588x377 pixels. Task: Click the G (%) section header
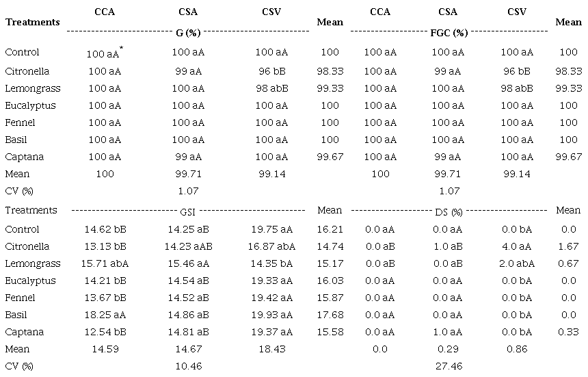(x=187, y=33)
